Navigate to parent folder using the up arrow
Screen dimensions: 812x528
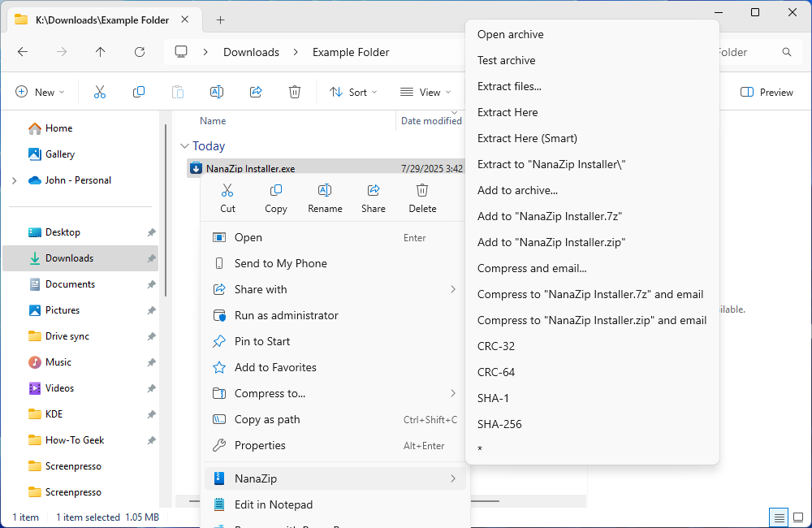tap(100, 51)
